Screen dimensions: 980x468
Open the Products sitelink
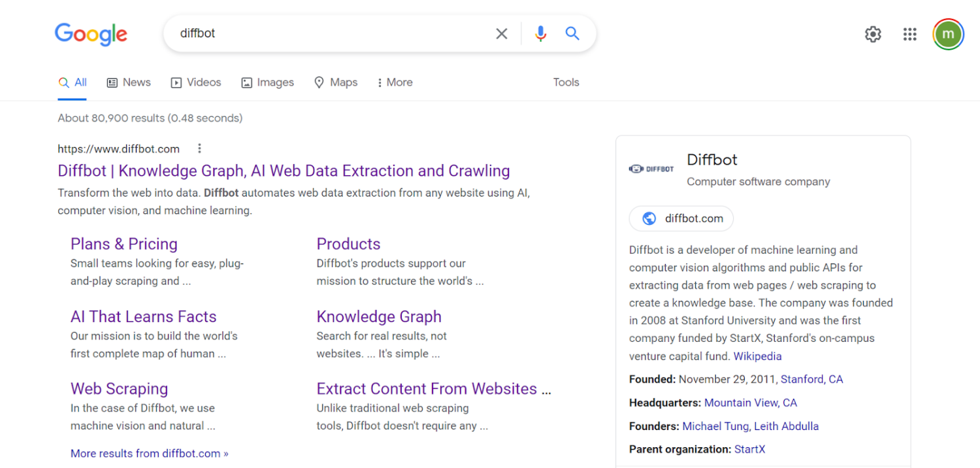pos(348,244)
